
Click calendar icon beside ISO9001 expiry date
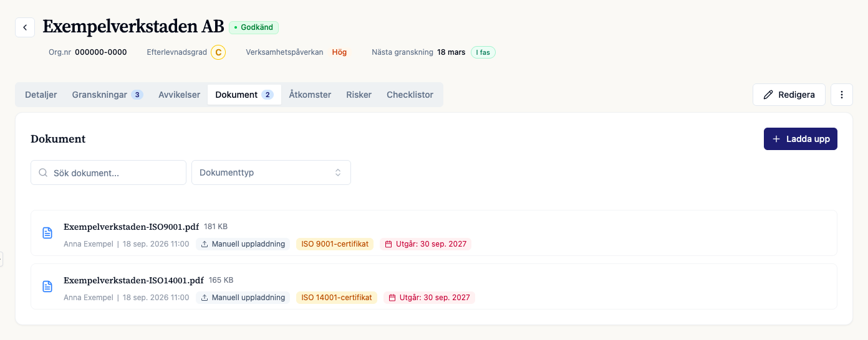coord(388,244)
